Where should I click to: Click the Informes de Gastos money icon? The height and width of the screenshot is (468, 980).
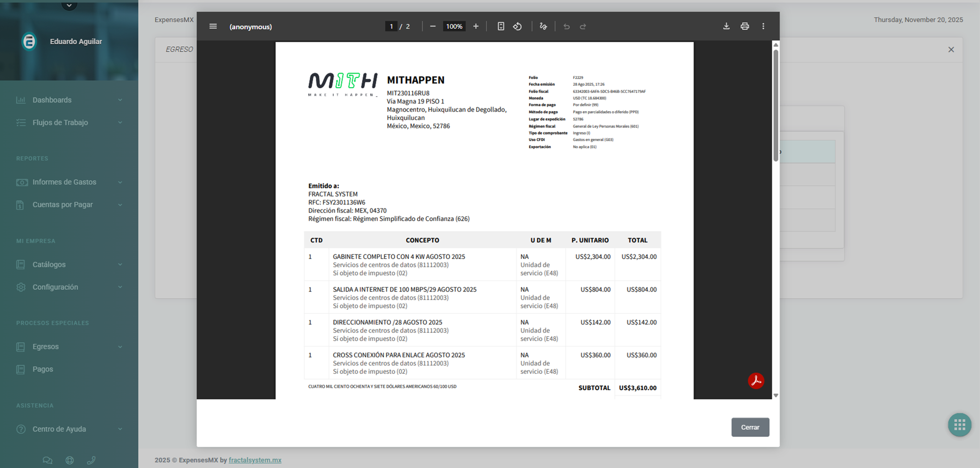pyautogui.click(x=22, y=183)
